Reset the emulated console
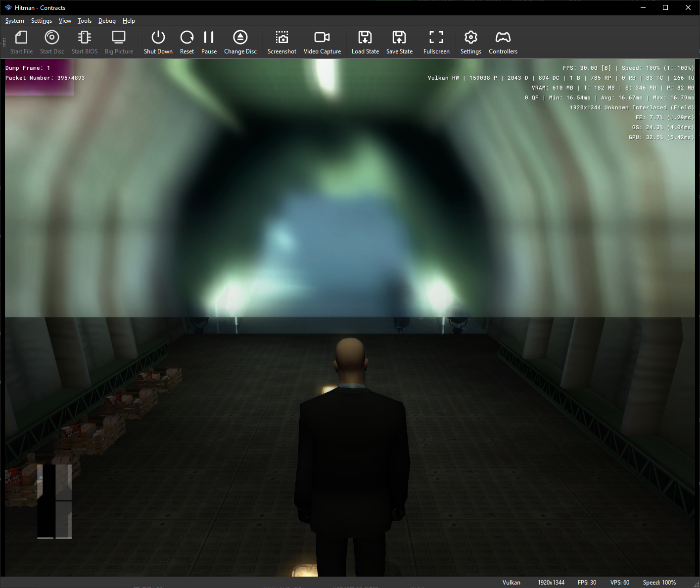The image size is (700, 588). [x=187, y=43]
